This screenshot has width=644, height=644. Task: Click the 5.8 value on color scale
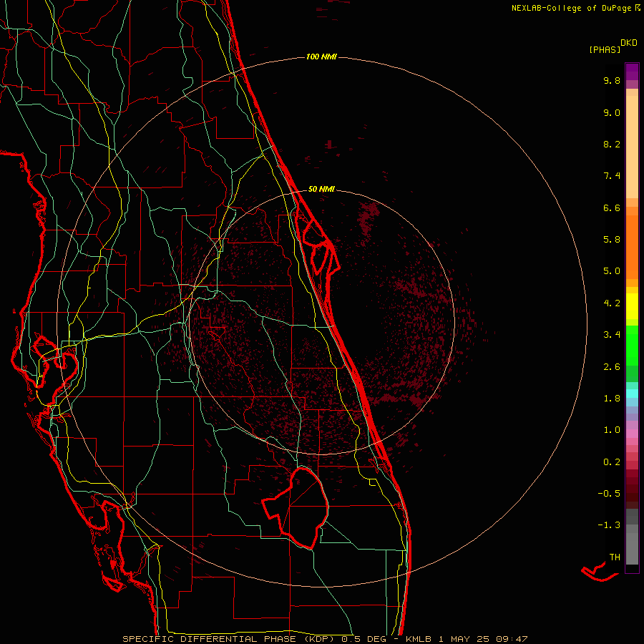(x=612, y=240)
